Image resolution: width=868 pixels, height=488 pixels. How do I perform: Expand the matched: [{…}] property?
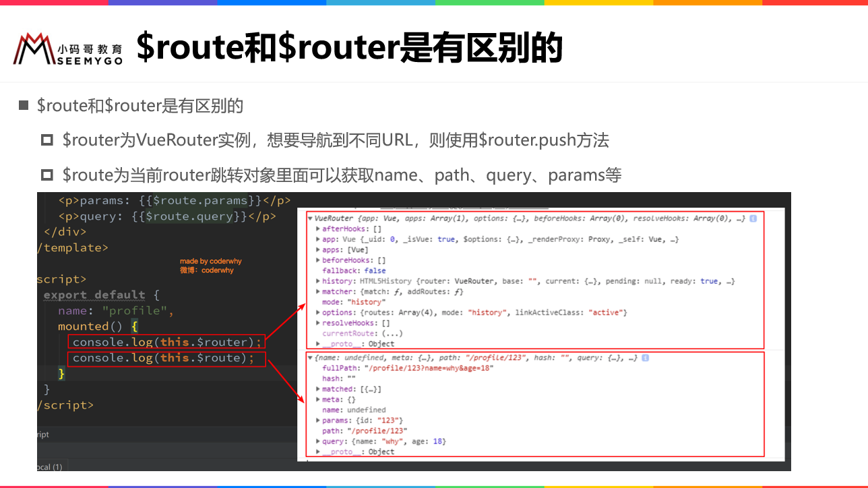(317, 389)
